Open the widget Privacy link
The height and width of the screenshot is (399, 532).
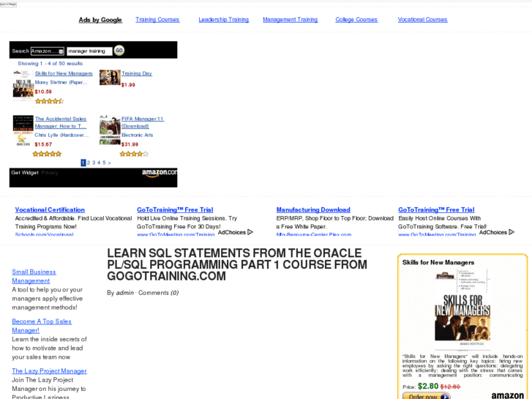click(x=50, y=173)
